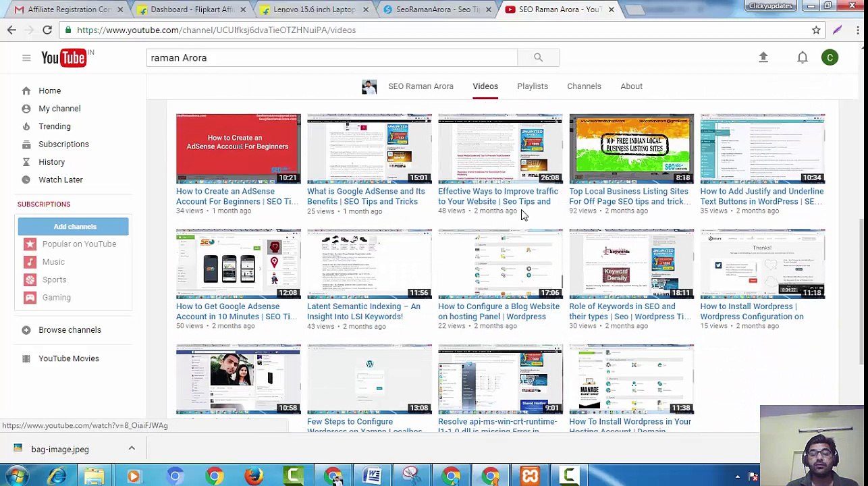The image size is (868, 486).
Task: Open Latent Semantic Indexing video title
Action: point(364,312)
